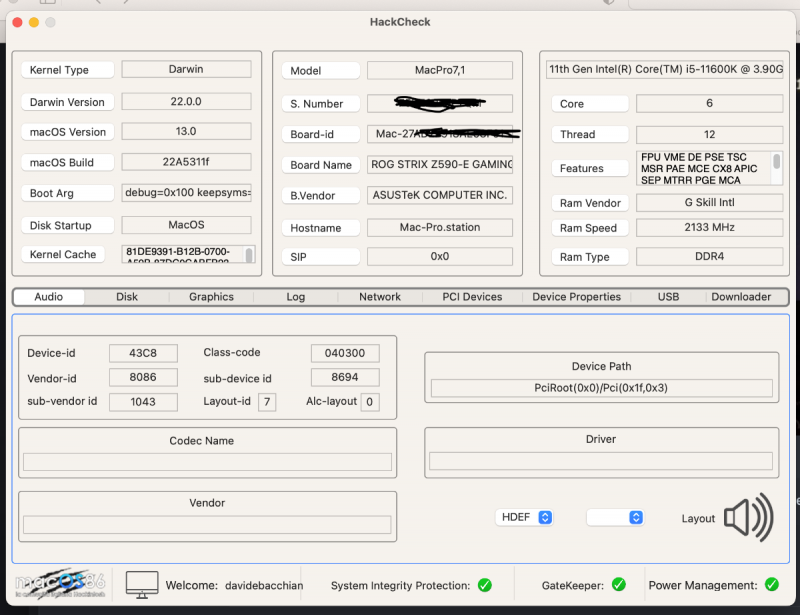Click the Hostname button
The width and height of the screenshot is (800, 615).
(320, 227)
